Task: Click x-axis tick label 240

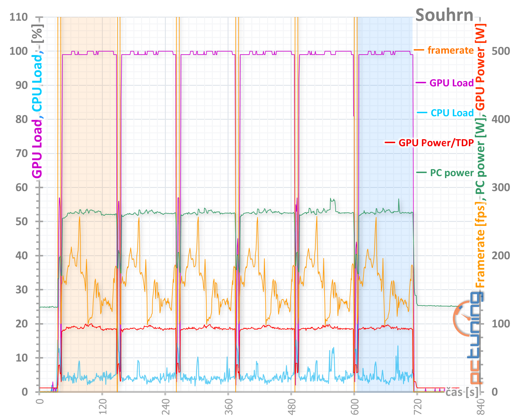Action: (x=165, y=407)
